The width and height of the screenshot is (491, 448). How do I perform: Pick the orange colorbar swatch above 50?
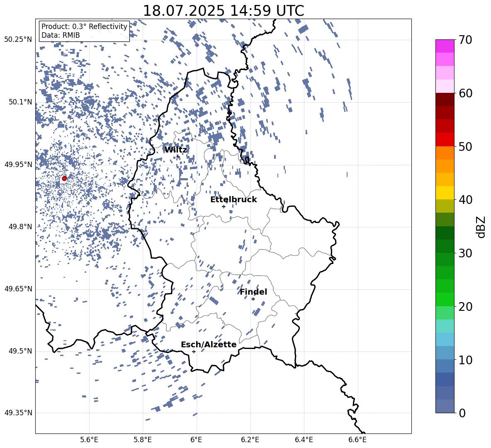pyautogui.click(x=445, y=153)
